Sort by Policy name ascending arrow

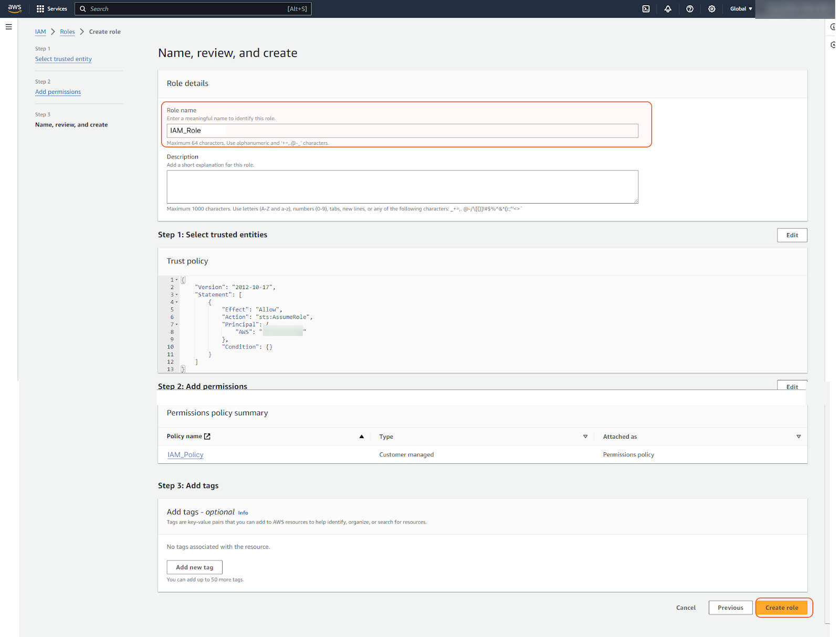361,437
